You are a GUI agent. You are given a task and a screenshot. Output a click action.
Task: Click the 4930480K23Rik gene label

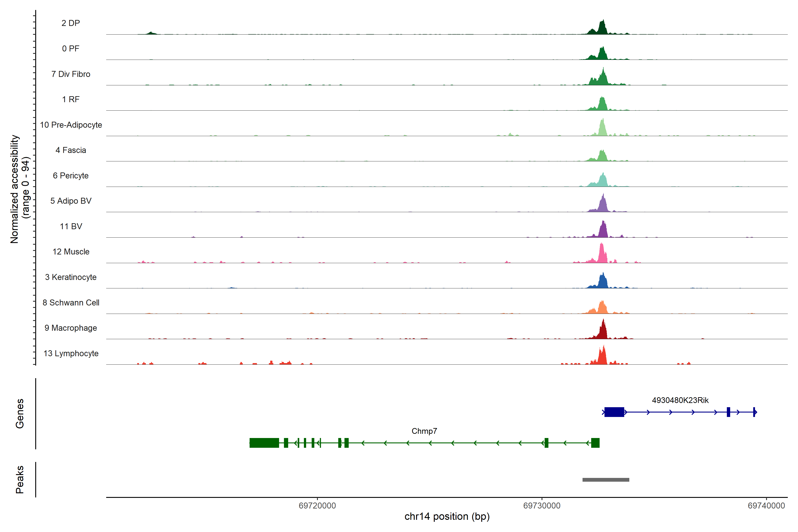(680, 400)
